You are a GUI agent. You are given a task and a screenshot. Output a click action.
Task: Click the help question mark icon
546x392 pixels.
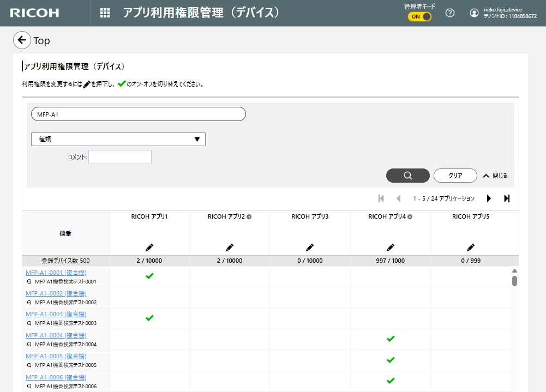(x=450, y=13)
